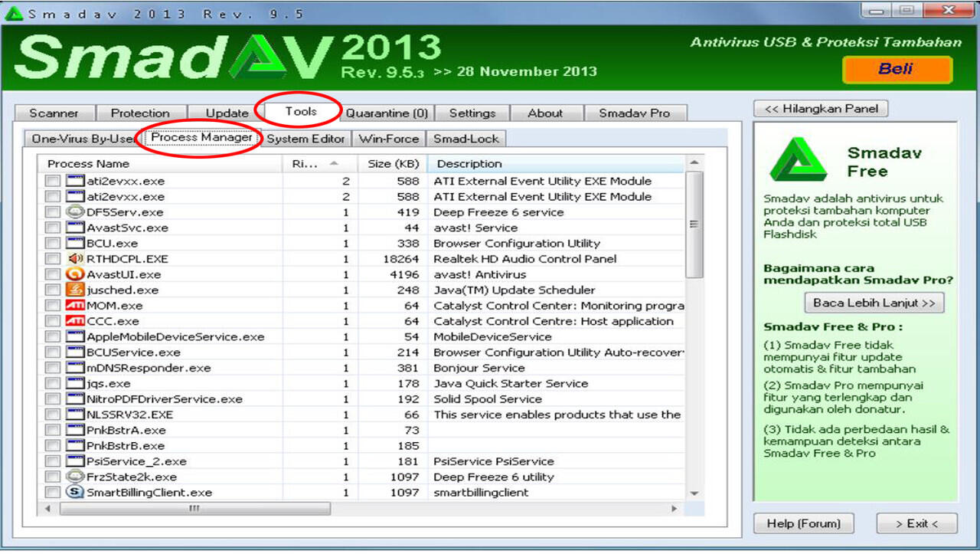This screenshot has height=554, width=980.
Task: Tick the RTHDCPL.EXE checkbox
Action: click(52, 259)
